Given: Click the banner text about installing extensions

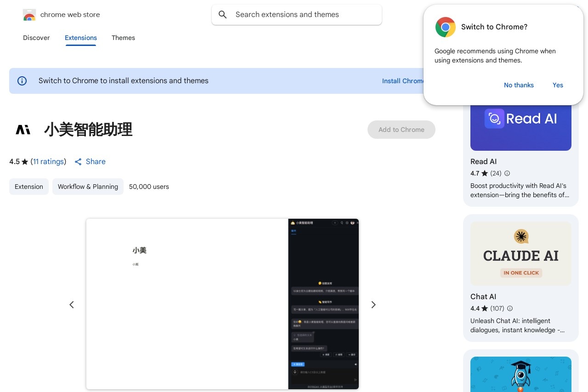Looking at the screenshot, I should point(124,81).
